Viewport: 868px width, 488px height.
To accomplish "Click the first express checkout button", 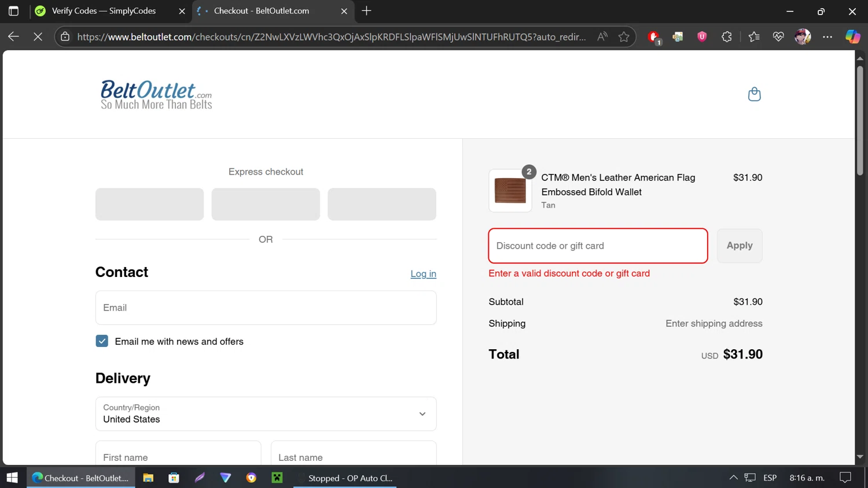I will [149, 204].
